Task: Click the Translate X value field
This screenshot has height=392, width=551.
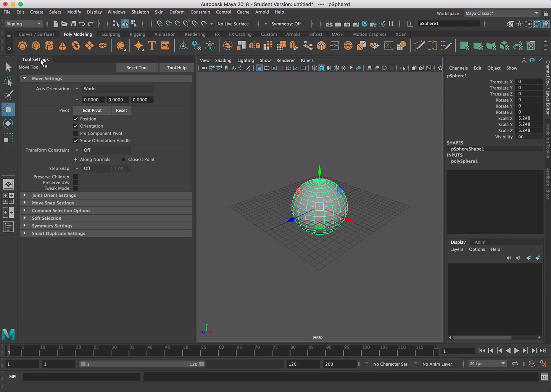Action: [528, 82]
